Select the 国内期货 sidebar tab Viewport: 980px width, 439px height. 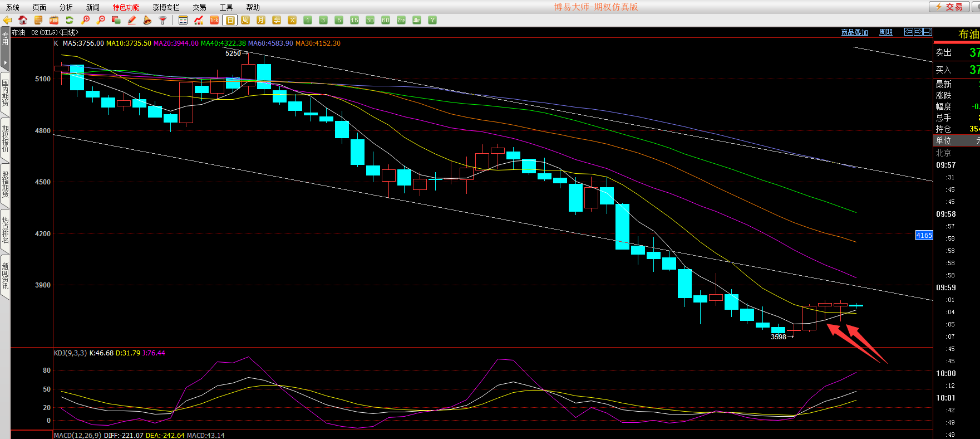(5, 93)
